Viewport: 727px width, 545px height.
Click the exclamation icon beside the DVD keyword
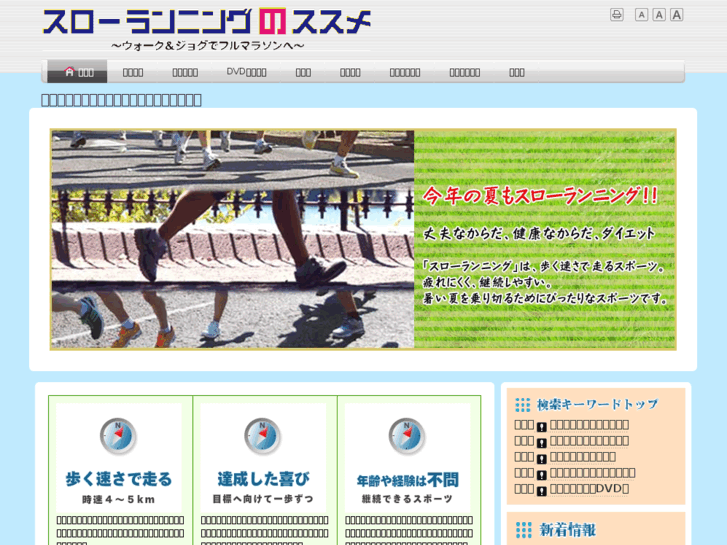pyautogui.click(x=541, y=491)
